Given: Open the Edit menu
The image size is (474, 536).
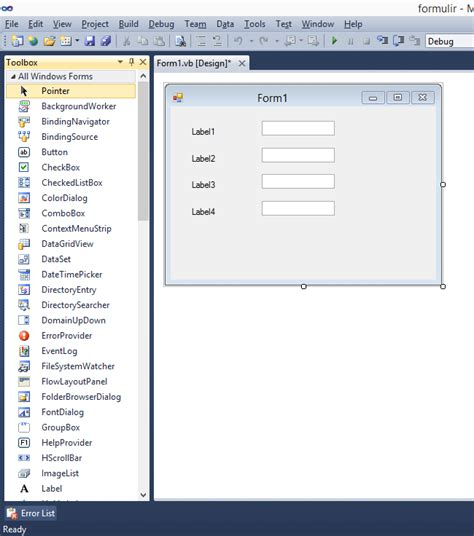Looking at the screenshot, I should pyautogui.click(x=36, y=24).
